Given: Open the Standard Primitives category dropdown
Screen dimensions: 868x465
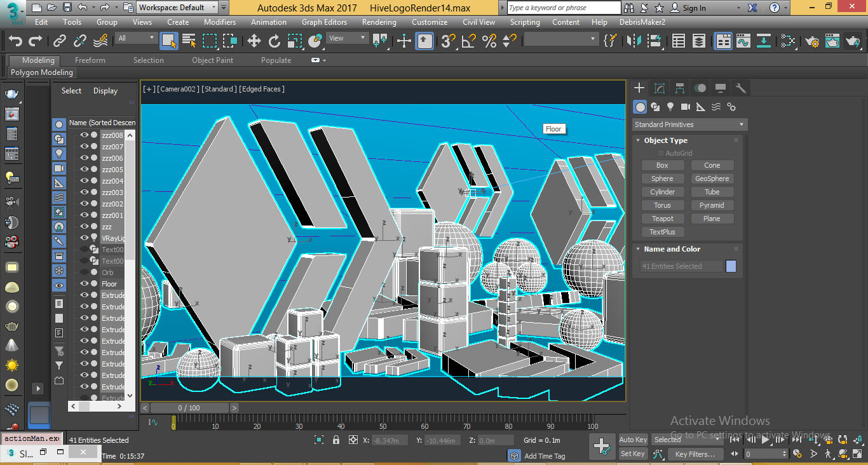Looking at the screenshot, I should click(x=690, y=125).
